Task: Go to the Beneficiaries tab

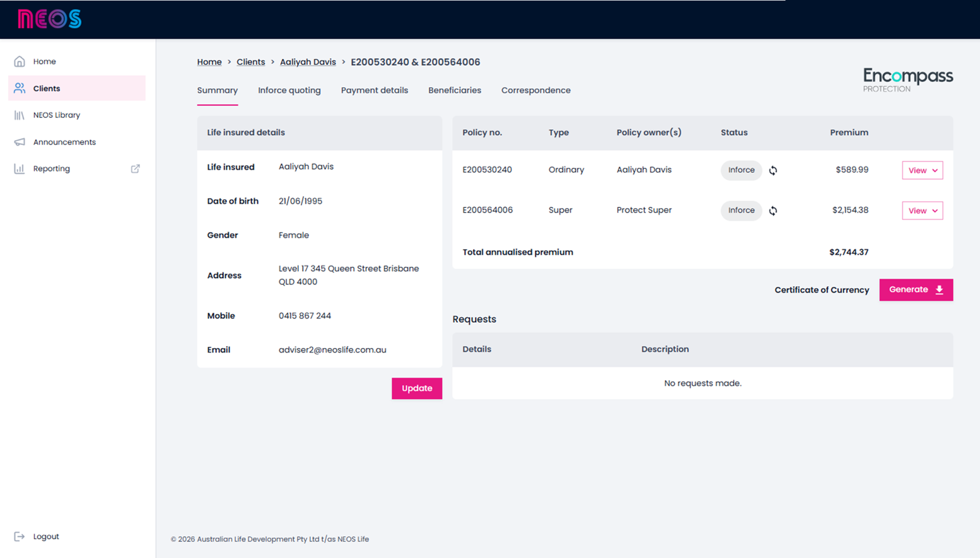Action: click(x=454, y=90)
